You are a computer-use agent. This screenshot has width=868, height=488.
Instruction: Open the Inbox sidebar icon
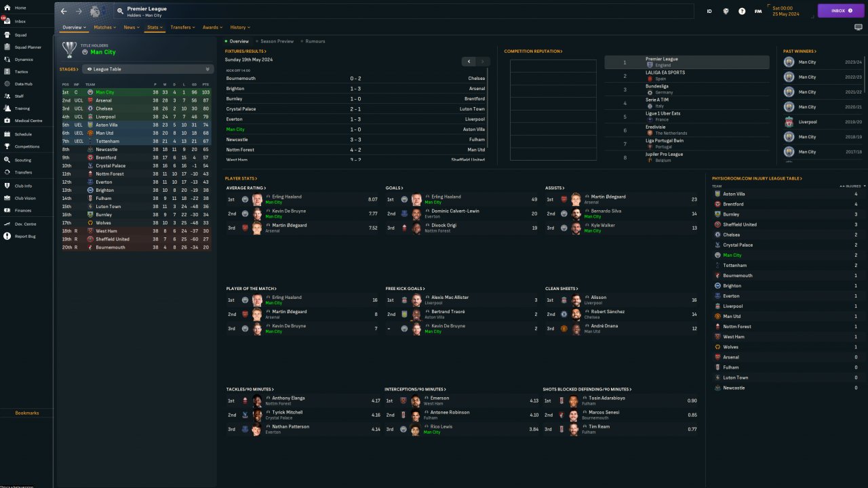(7, 21)
